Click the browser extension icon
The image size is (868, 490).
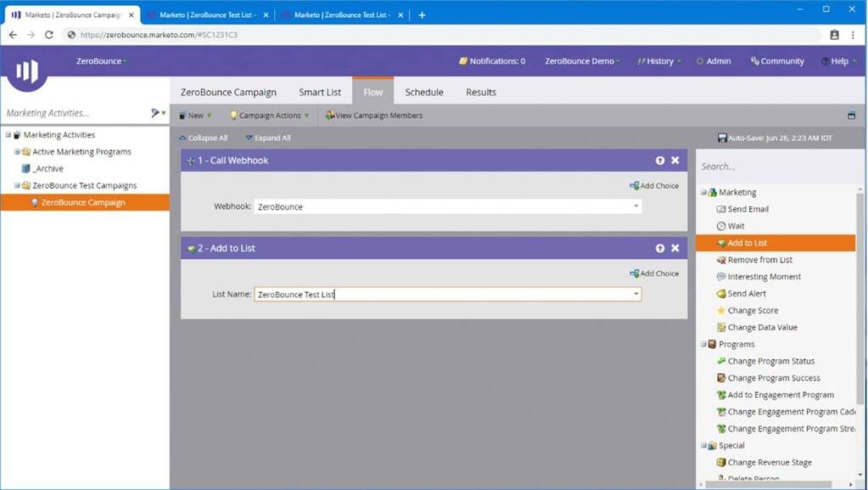834,35
